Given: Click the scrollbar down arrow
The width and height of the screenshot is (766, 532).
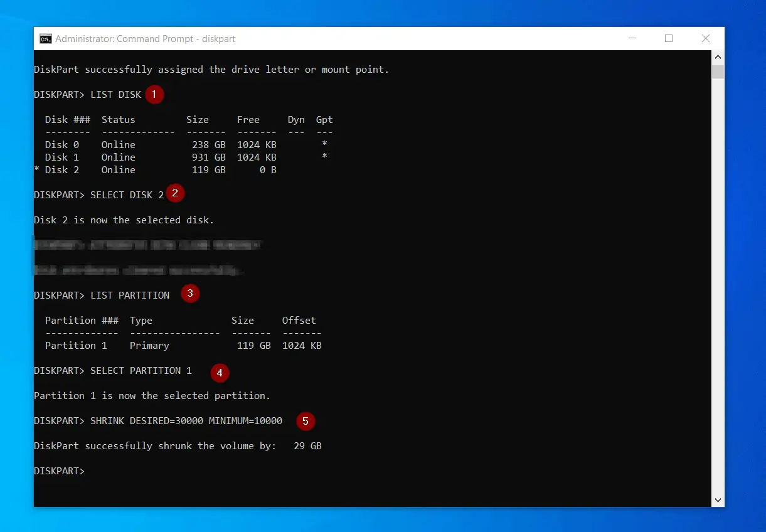Looking at the screenshot, I should (x=718, y=500).
